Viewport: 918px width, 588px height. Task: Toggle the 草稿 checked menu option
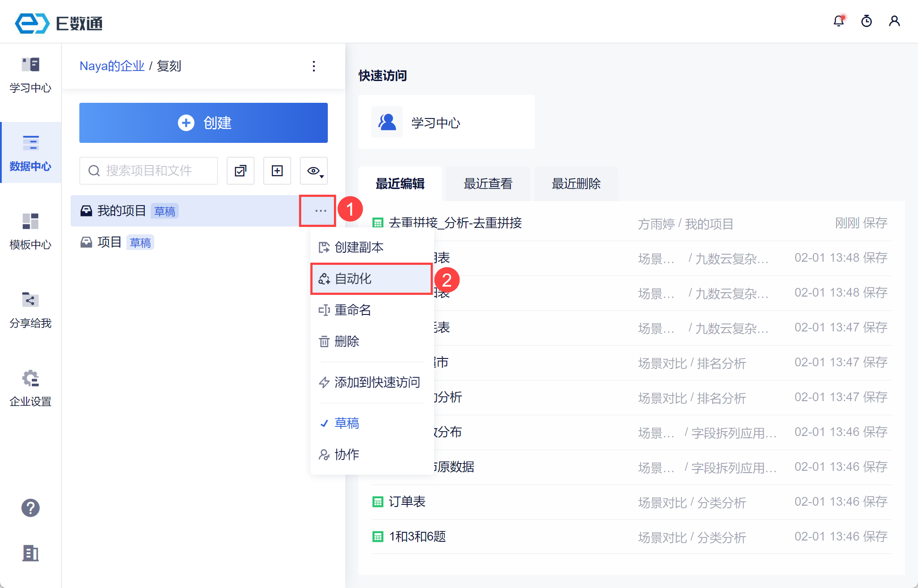pyautogui.click(x=347, y=423)
